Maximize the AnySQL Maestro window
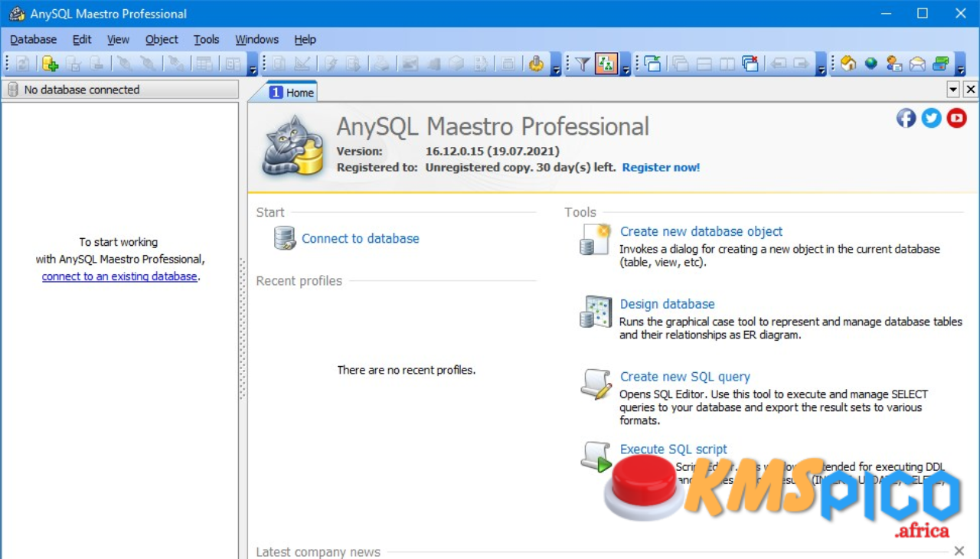Screen dimensions: 980x559 923,14
